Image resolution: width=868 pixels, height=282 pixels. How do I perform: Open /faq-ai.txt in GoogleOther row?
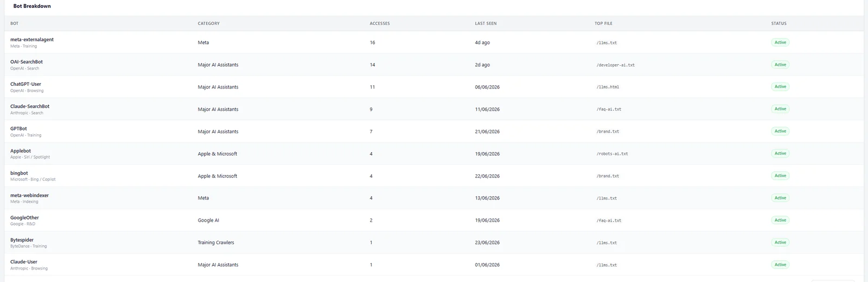[x=609, y=221]
